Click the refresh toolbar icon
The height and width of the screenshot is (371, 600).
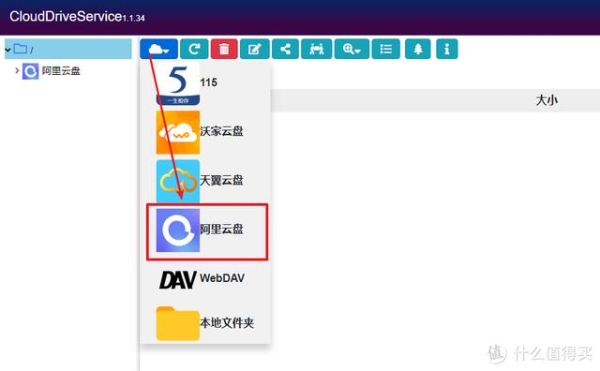(194, 49)
